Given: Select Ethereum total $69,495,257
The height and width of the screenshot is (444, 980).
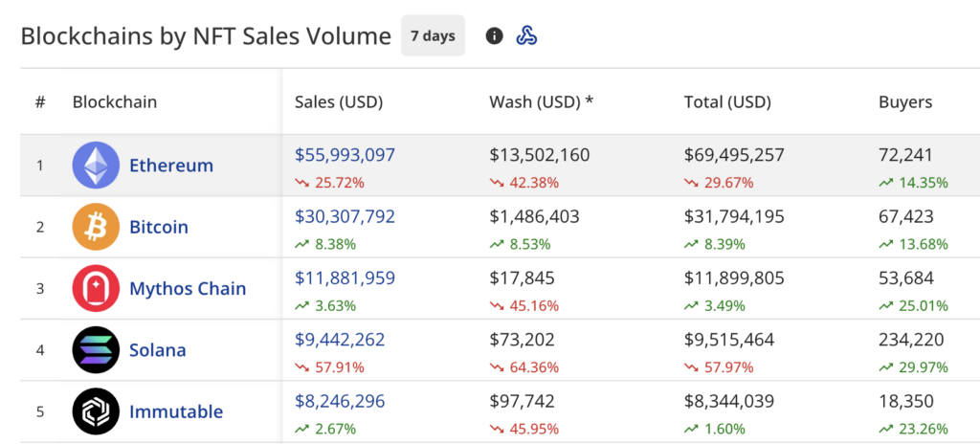Looking at the screenshot, I should coord(734,155).
